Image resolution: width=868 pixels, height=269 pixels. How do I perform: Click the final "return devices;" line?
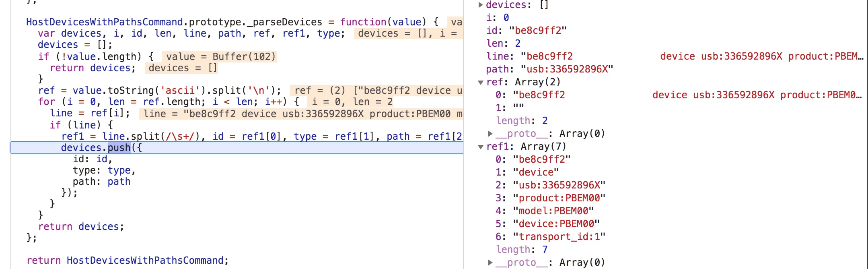pos(81,227)
